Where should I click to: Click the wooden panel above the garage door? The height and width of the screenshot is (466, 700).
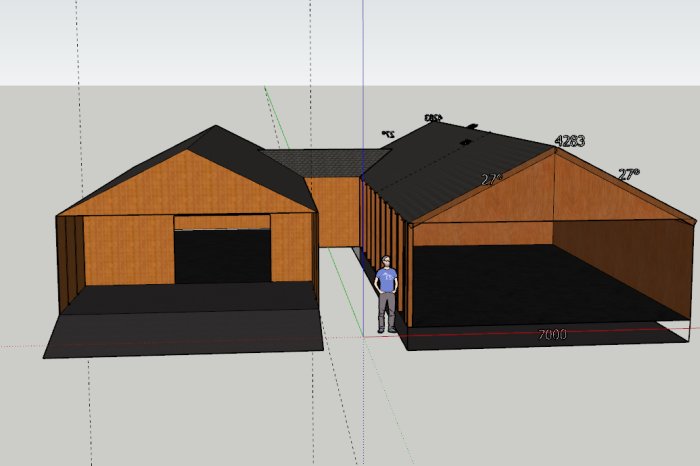(x=222, y=222)
